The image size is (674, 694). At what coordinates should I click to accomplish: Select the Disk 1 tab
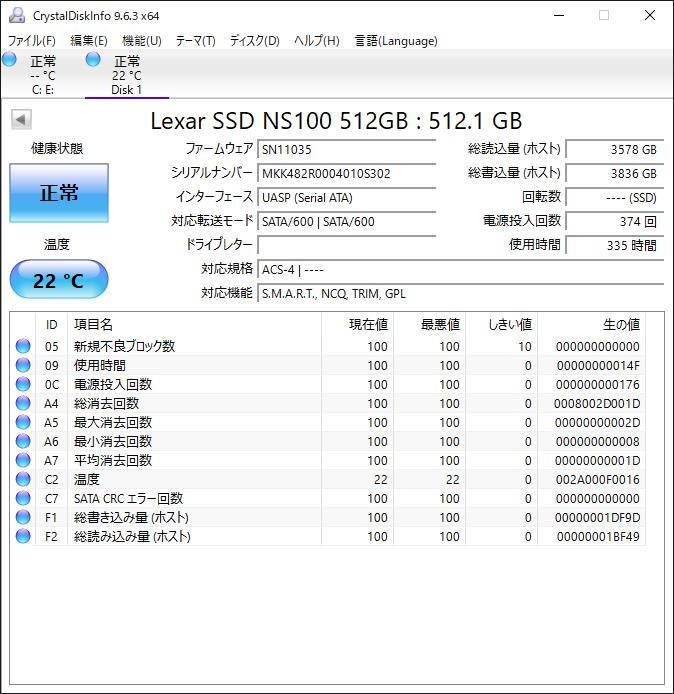(x=127, y=74)
